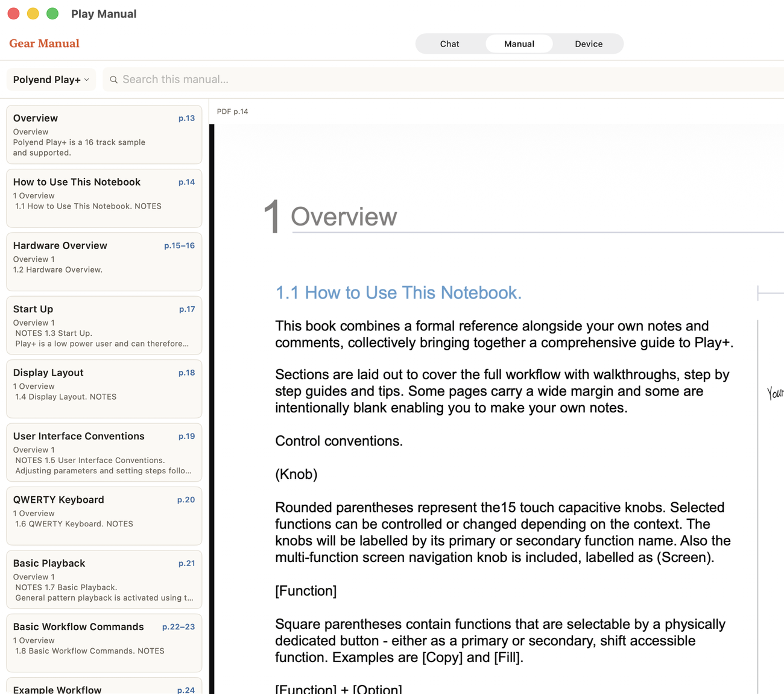Click the 1.1 How to Use This Notebook heading
Screen dimensions: 784x694
point(398,292)
